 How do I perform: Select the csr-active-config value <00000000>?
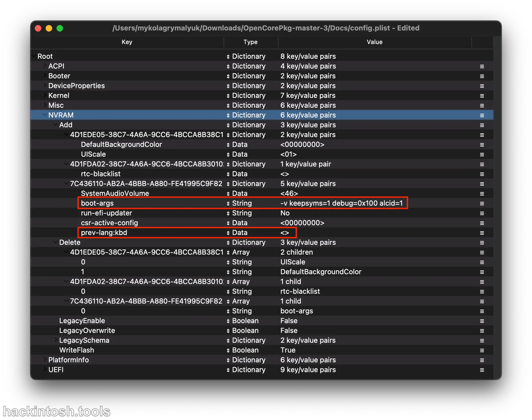pos(302,223)
